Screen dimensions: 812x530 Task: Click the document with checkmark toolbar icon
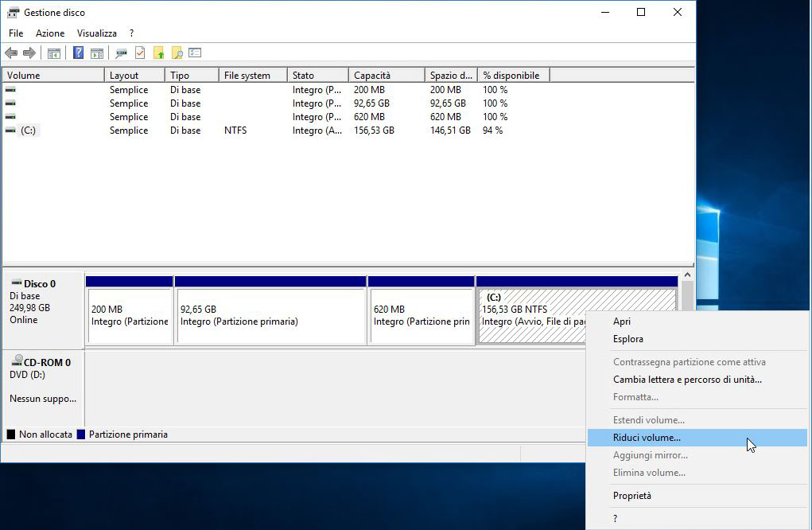coord(140,53)
